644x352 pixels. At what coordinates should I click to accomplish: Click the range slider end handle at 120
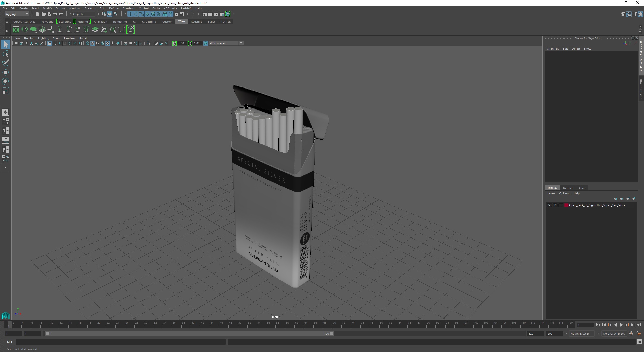coord(332,334)
